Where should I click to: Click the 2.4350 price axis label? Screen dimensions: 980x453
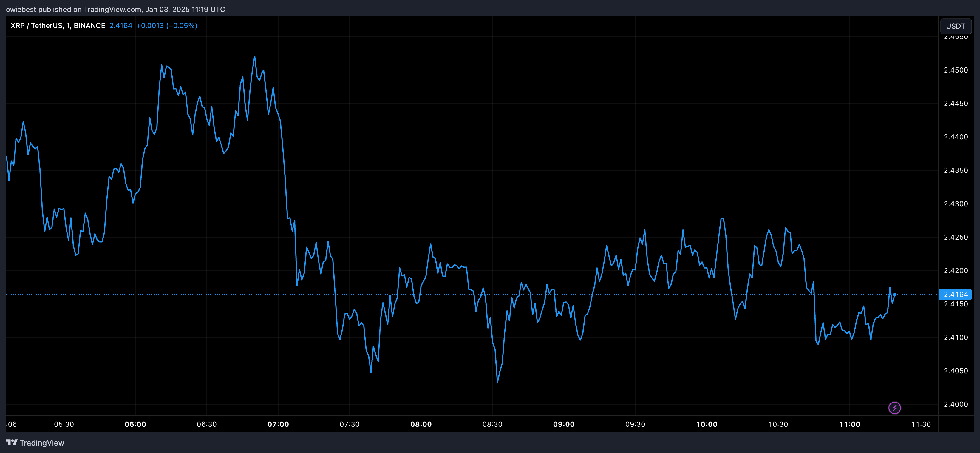[956, 170]
